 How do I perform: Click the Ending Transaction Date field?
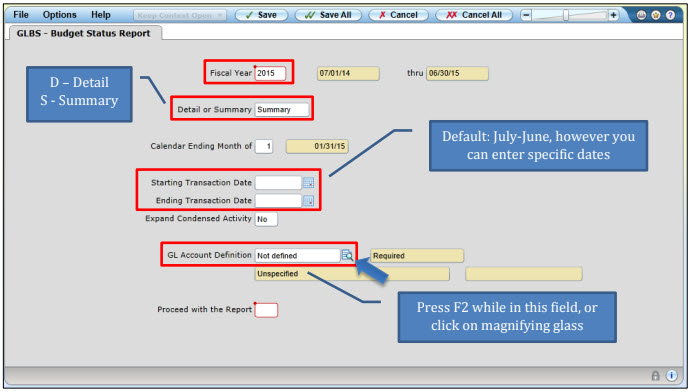278,201
